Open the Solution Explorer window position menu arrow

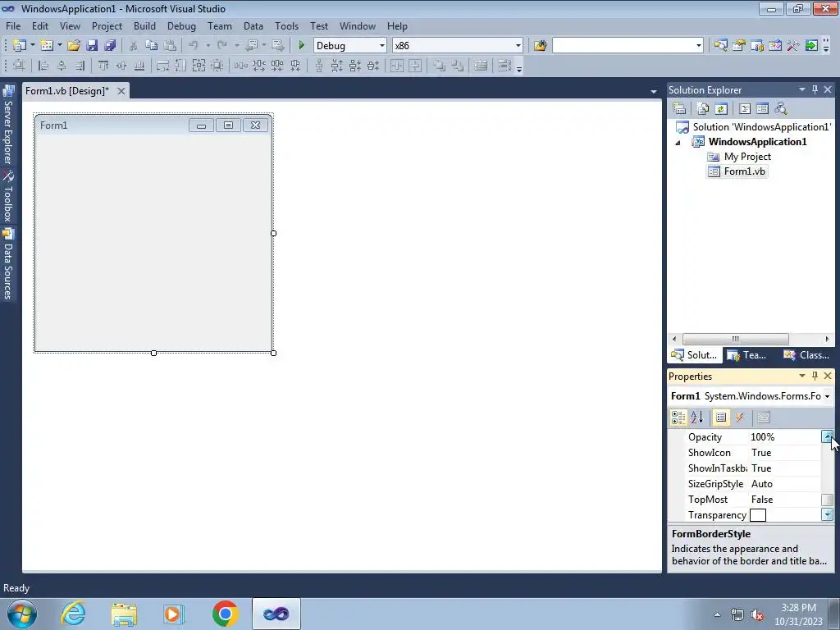[802, 89]
